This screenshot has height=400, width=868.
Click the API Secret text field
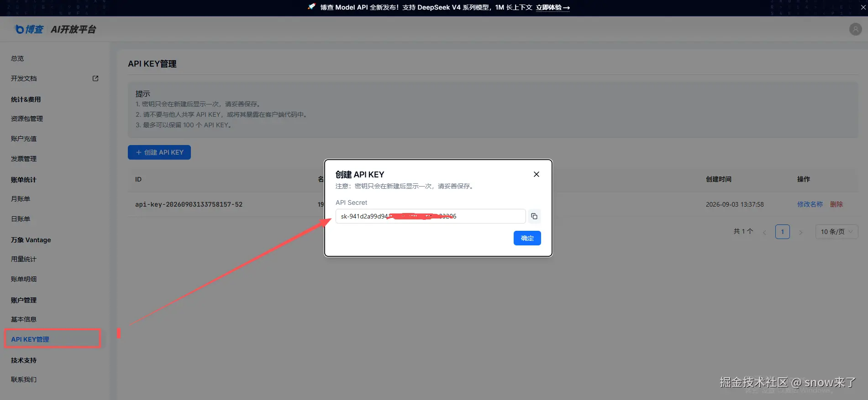tap(431, 216)
